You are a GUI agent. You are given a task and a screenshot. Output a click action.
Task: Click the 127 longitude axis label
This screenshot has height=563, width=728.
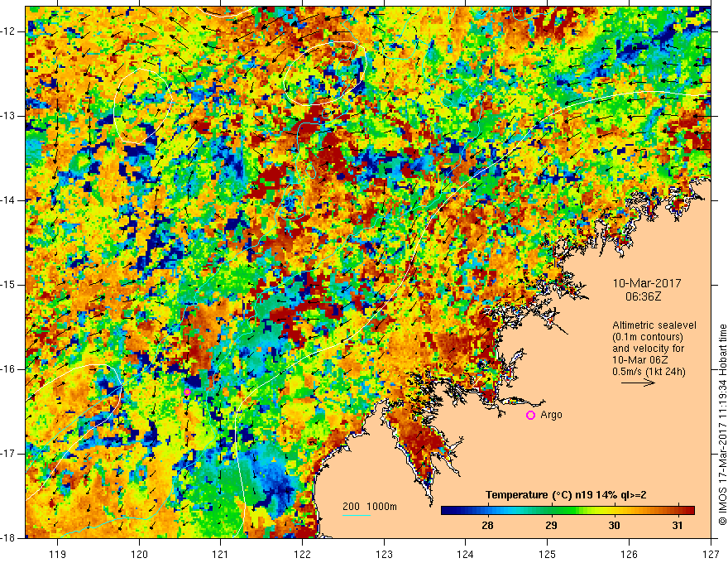coord(711,554)
